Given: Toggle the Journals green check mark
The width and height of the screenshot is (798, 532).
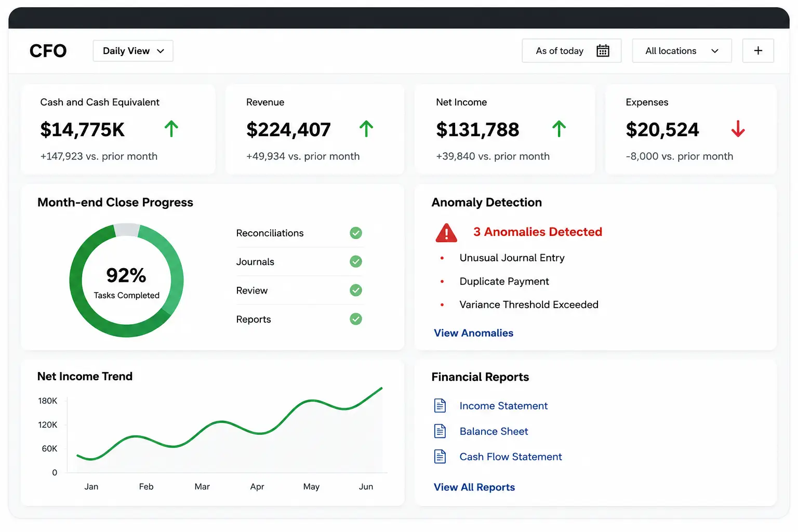Looking at the screenshot, I should (356, 261).
